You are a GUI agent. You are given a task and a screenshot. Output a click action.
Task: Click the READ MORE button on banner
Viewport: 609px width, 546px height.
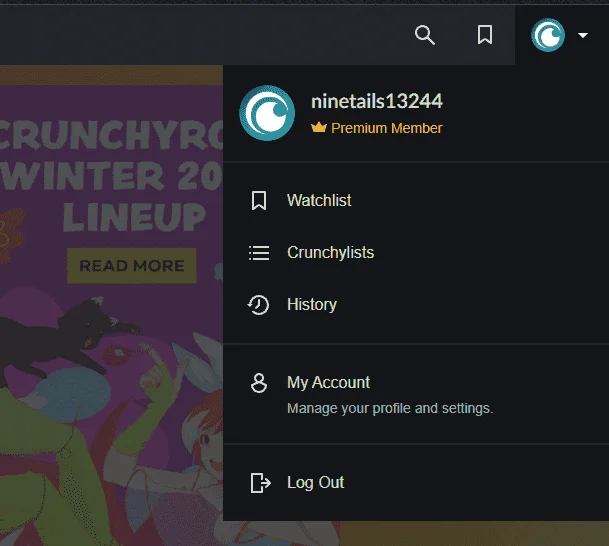[x=132, y=266]
